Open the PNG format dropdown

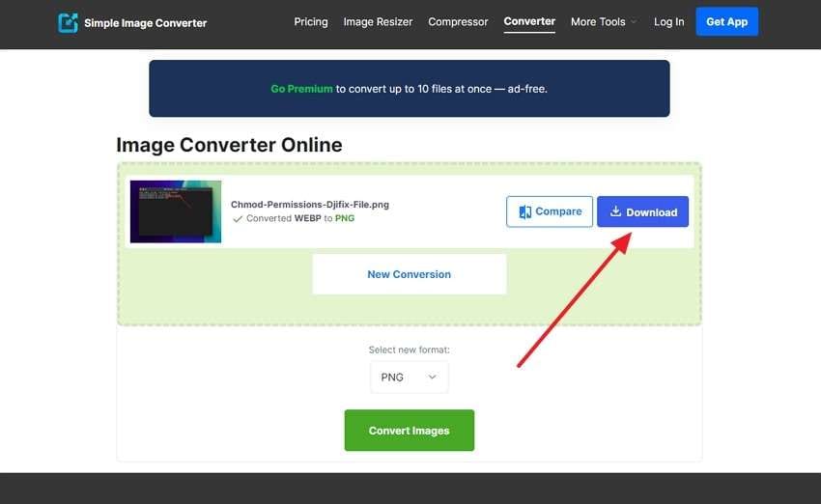[409, 378]
